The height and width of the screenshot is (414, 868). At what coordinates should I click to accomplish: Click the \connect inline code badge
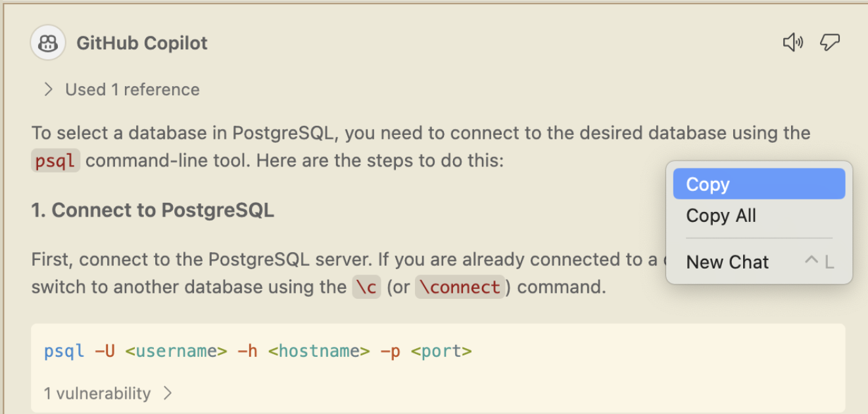pyautogui.click(x=460, y=286)
